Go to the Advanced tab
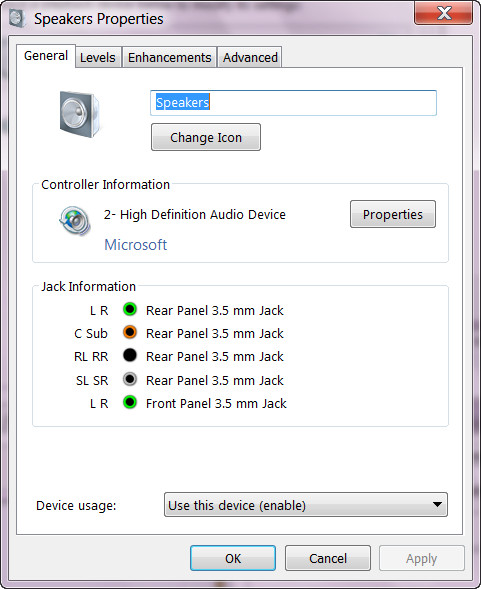This screenshot has width=481, height=589. pyautogui.click(x=250, y=57)
